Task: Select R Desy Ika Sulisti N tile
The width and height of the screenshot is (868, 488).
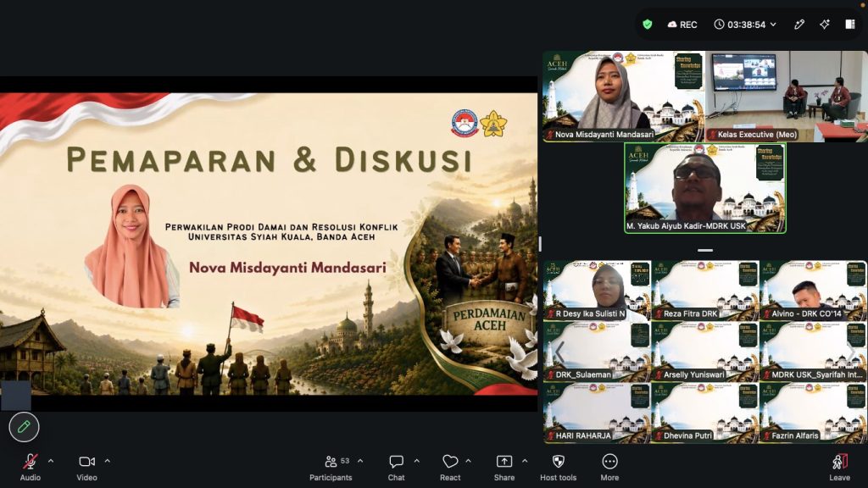Action: (x=597, y=291)
